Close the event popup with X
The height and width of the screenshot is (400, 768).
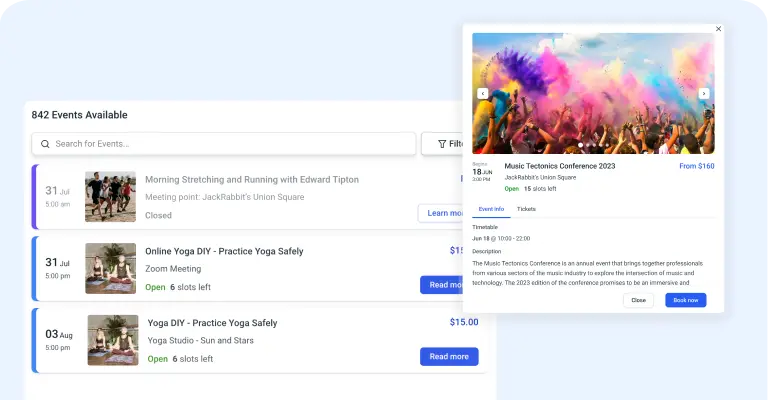point(719,29)
